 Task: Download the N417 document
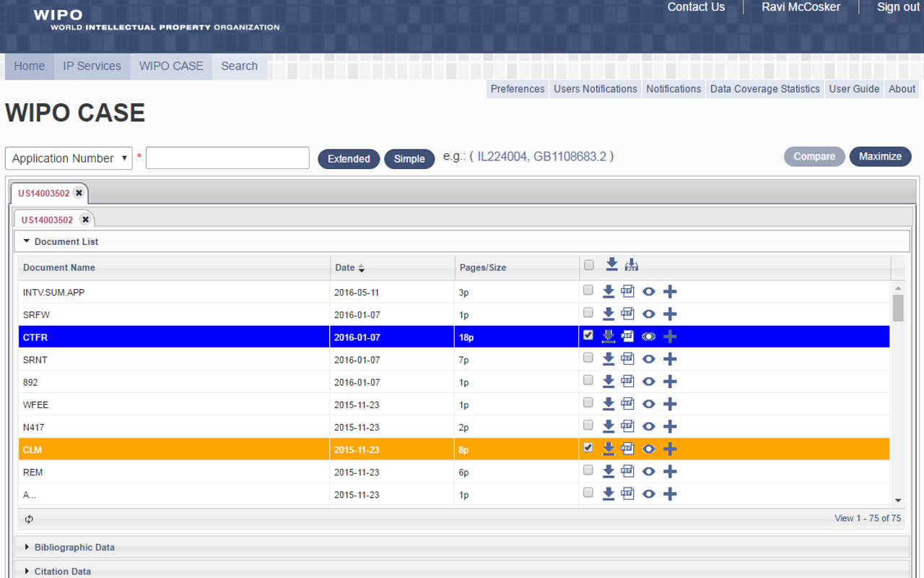click(609, 426)
